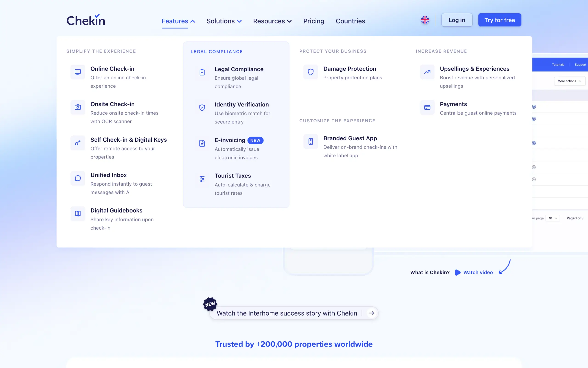Open the rows per page dropdown showing 10
This screenshot has width=588, height=368.
[553, 218]
